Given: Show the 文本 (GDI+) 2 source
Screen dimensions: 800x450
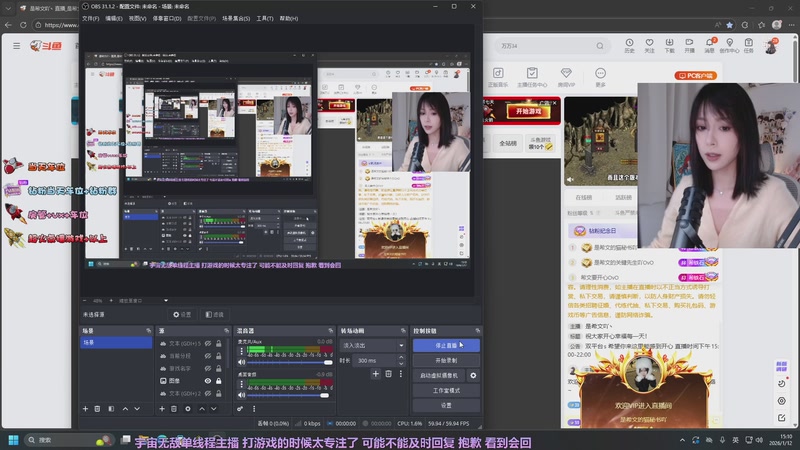Looking at the screenshot, I should 208,393.
